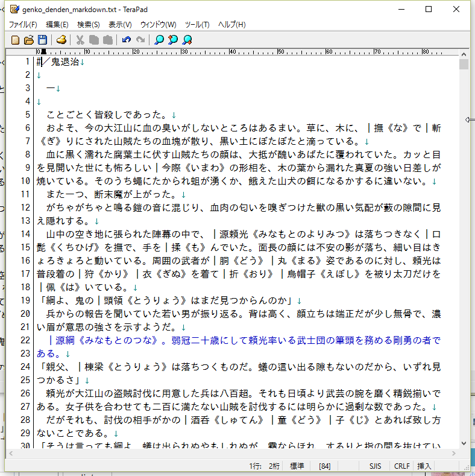The width and height of the screenshot is (475, 476).
Task: Click line number 26 in the gutter
Action: 25,393
